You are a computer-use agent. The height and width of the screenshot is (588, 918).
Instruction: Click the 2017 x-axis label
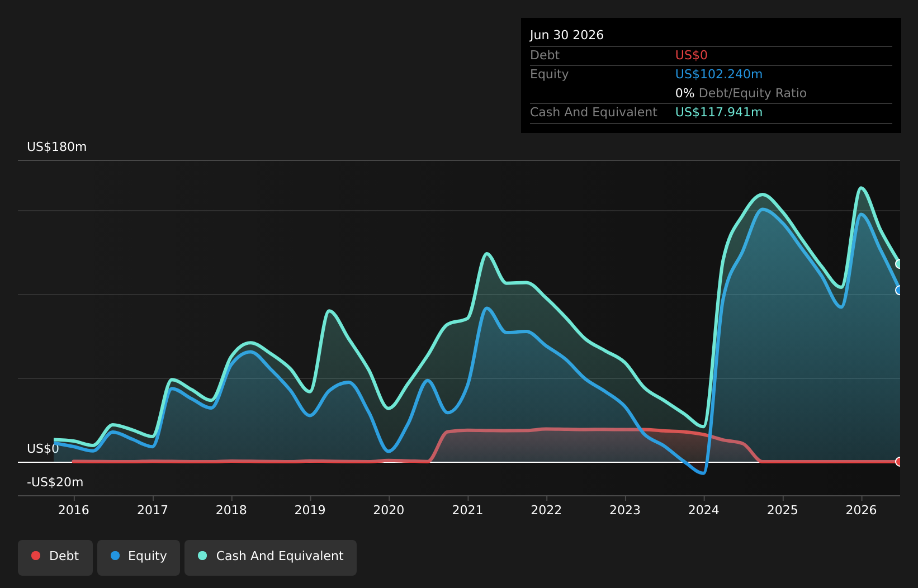[x=153, y=510]
